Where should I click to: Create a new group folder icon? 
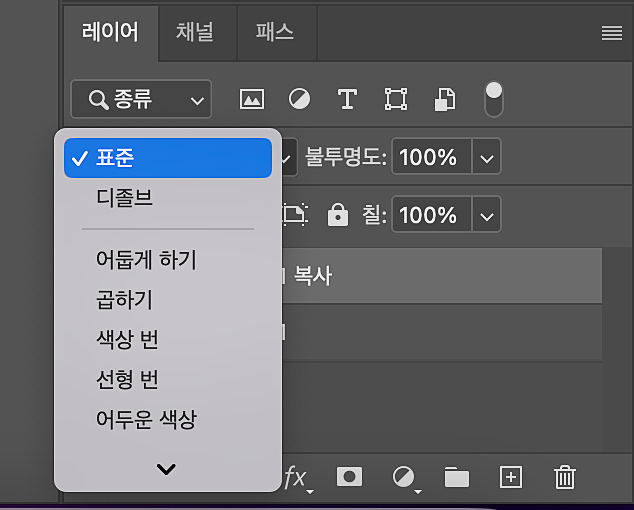(x=457, y=477)
